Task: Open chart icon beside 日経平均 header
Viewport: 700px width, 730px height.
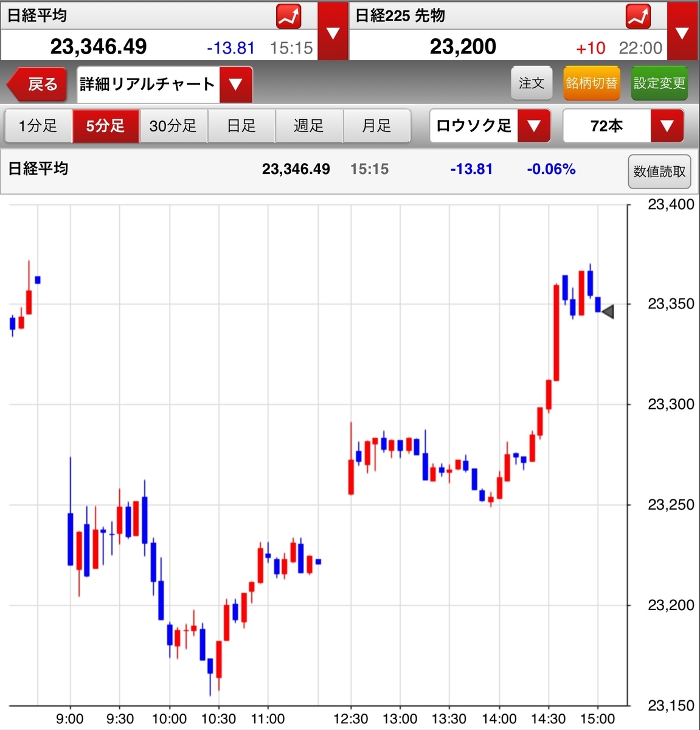Action: click(289, 16)
